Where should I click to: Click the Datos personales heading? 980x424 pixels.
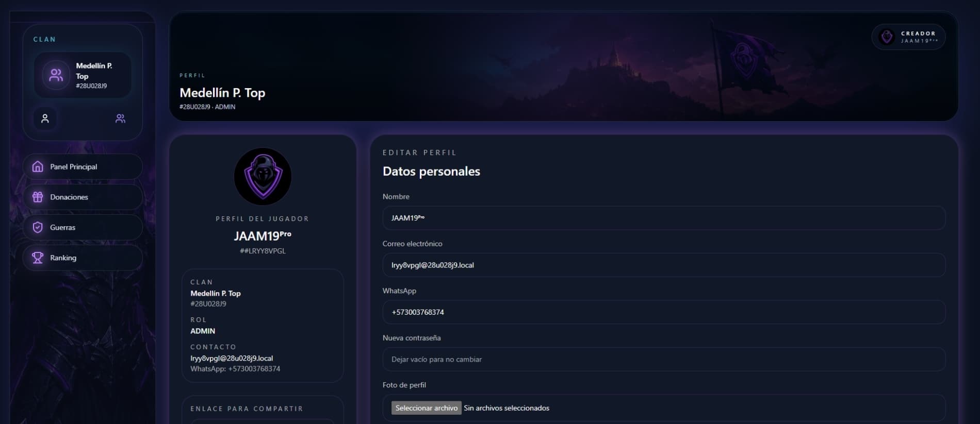[431, 171]
